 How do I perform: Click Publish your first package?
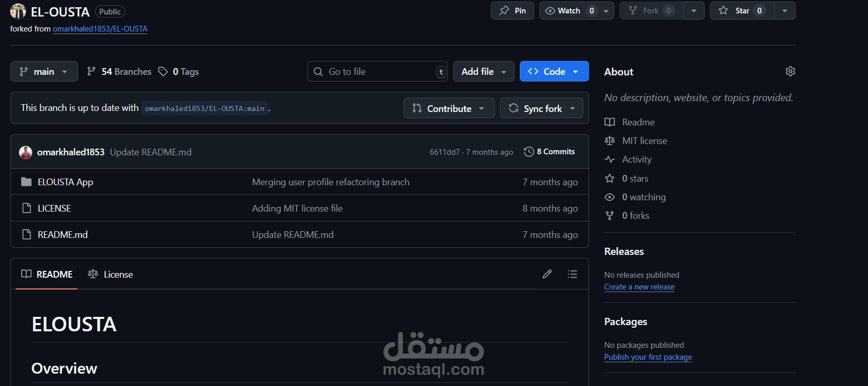pos(648,357)
